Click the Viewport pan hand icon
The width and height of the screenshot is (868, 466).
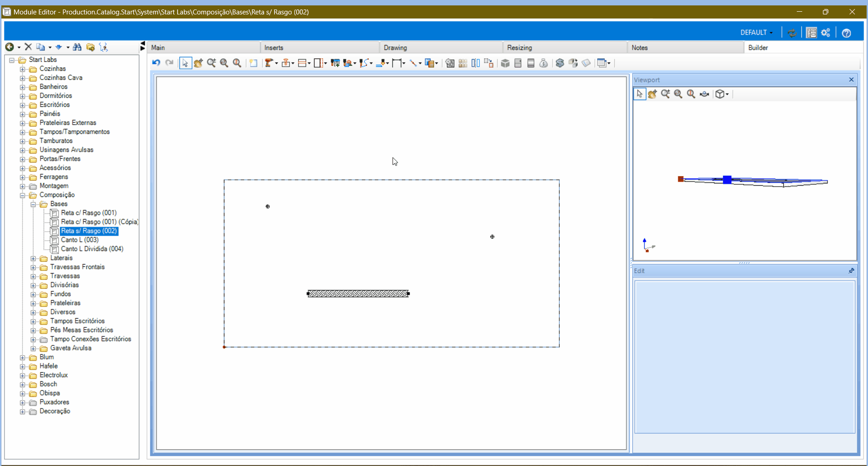(x=652, y=94)
